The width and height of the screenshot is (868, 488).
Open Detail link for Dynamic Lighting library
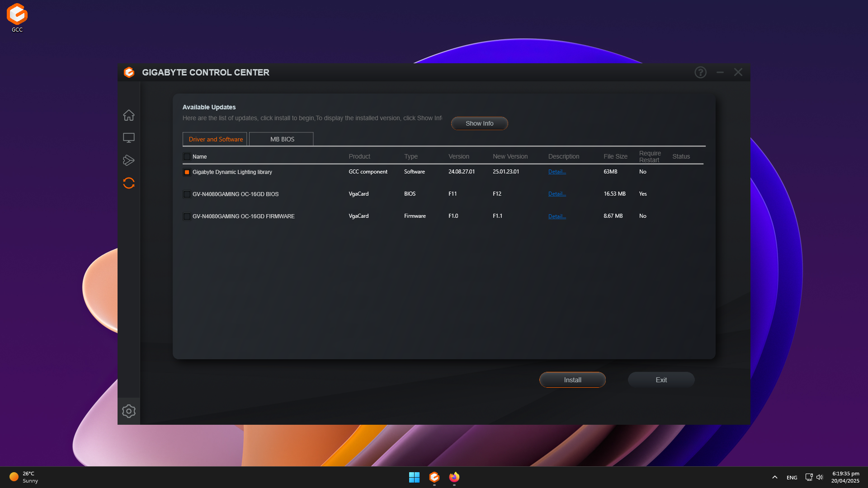(x=557, y=172)
